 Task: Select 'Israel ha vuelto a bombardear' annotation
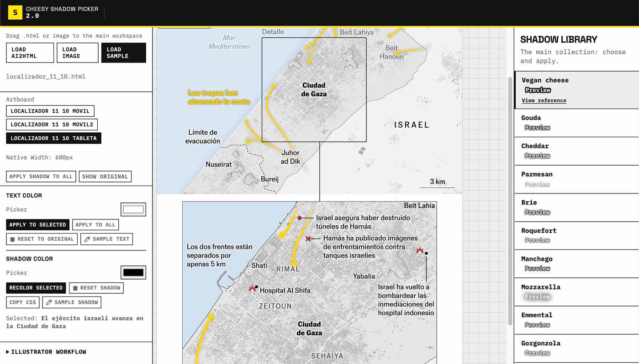pos(406,300)
